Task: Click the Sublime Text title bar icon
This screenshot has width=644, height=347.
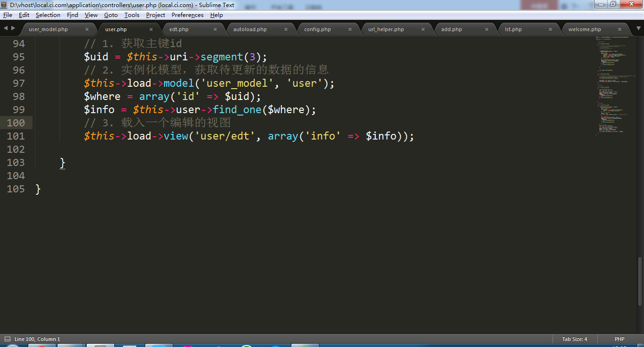Action: point(5,5)
